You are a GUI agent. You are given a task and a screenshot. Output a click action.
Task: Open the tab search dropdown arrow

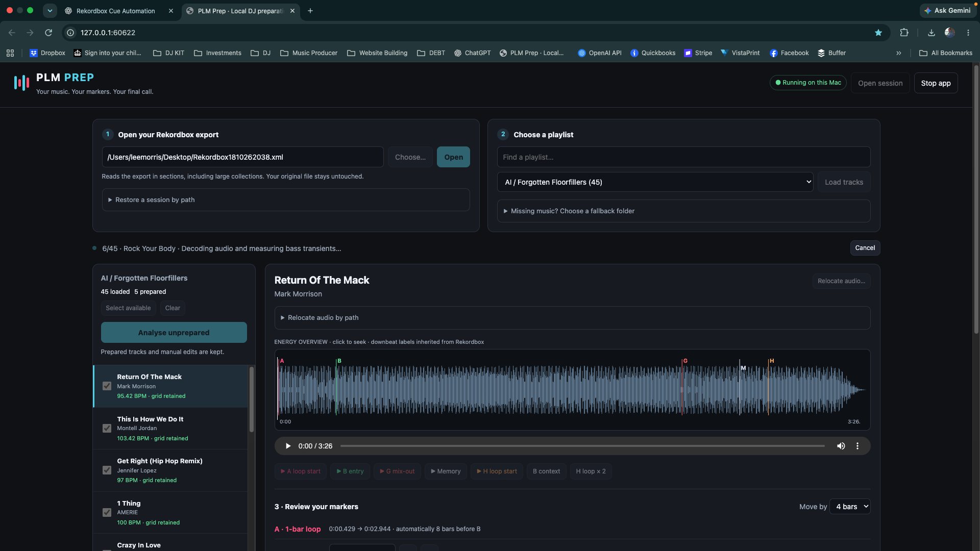pyautogui.click(x=50, y=11)
